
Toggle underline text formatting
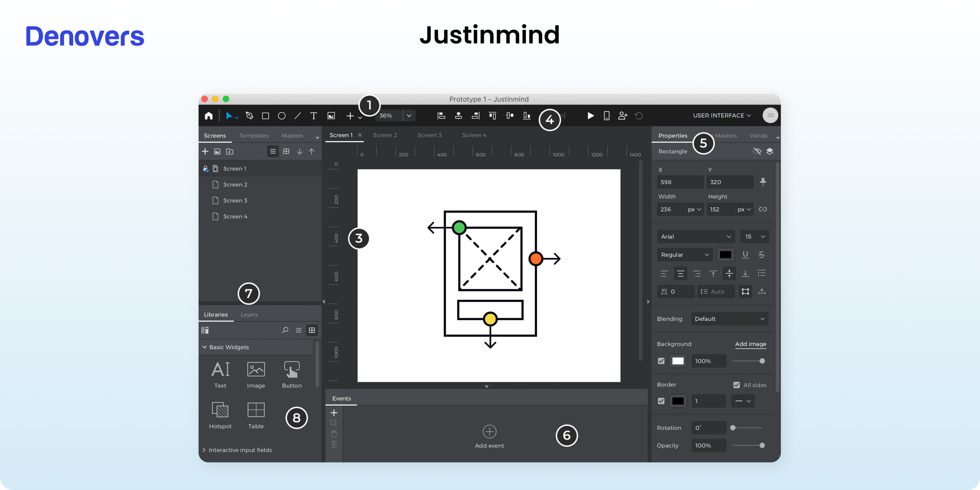pyautogui.click(x=745, y=254)
